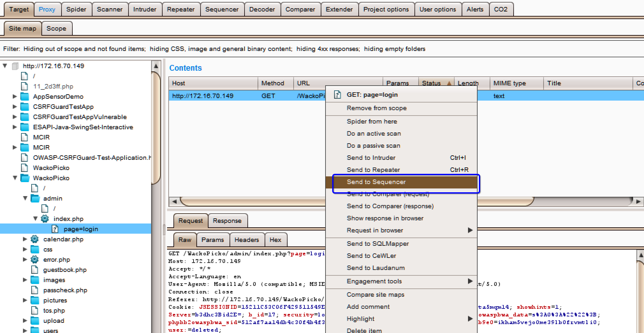
Task: Switch to the Response tab
Action: [x=227, y=220]
